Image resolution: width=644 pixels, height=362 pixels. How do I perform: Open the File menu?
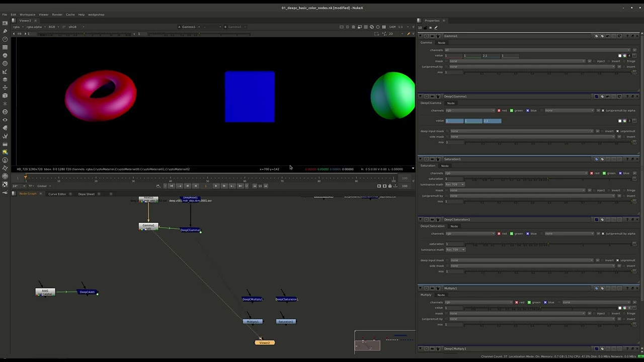5,15
